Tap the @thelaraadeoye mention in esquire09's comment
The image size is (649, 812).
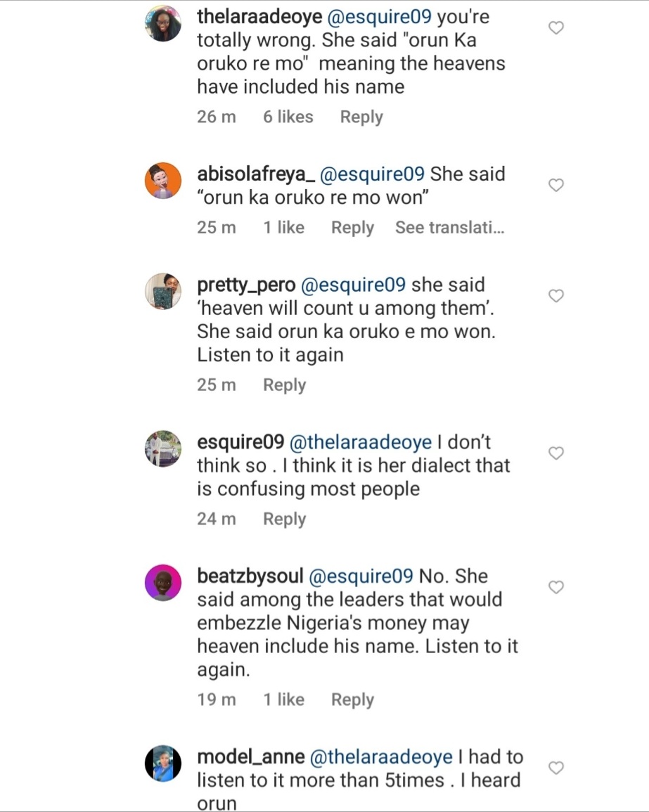click(371, 442)
